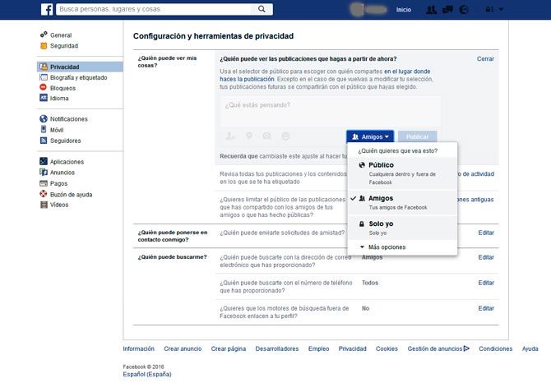This screenshot has width=551, height=392.
Task: Expand account menu arrow in top bar
Action: click(501, 10)
